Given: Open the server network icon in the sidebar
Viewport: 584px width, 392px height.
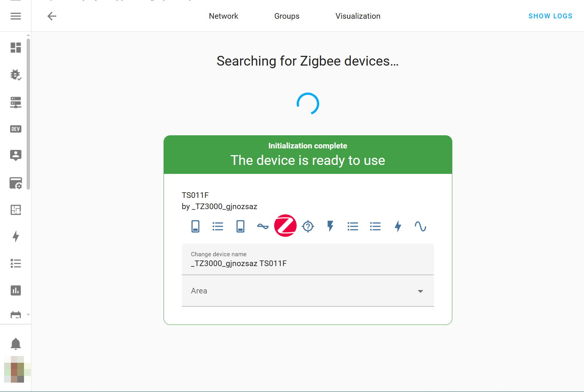Looking at the screenshot, I should click(16, 102).
